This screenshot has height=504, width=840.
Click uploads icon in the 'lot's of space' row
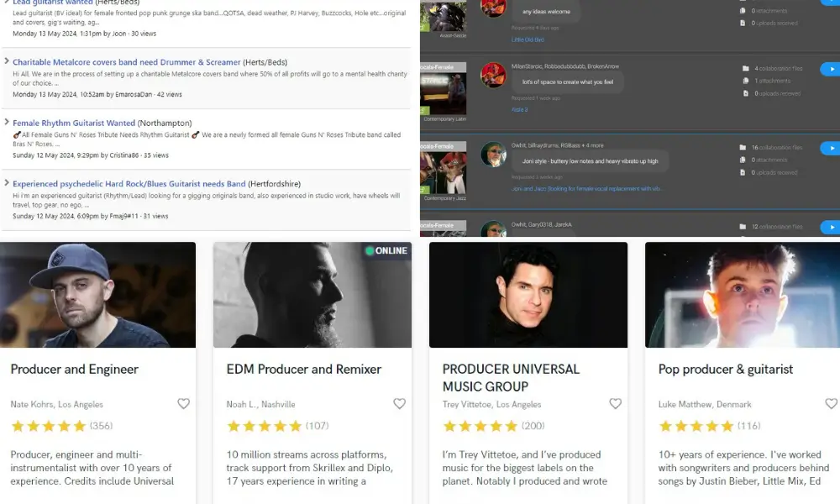(x=745, y=93)
